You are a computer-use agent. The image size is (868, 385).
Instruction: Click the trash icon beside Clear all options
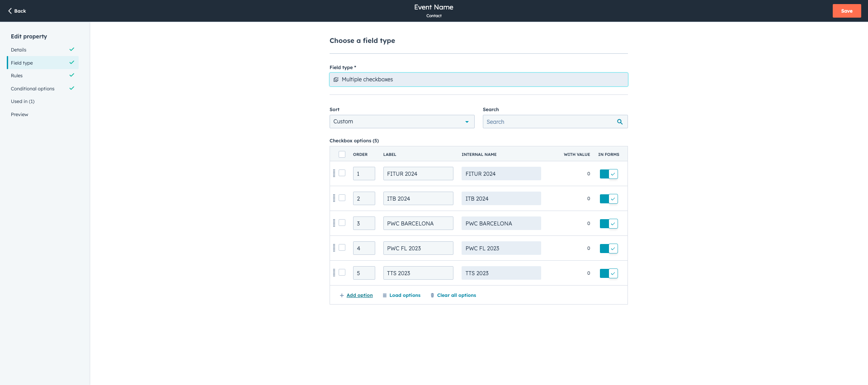click(432, 296)
